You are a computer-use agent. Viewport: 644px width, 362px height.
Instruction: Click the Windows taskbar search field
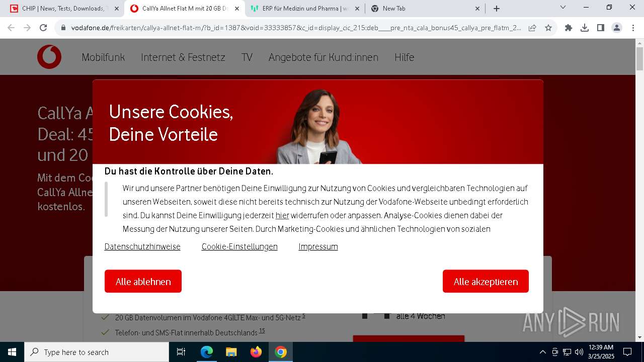pos(97,352)
